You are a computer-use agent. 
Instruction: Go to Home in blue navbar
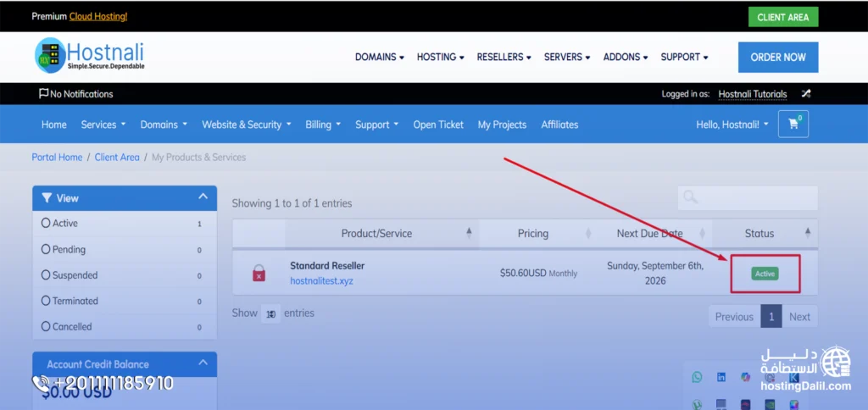[53, 125]
